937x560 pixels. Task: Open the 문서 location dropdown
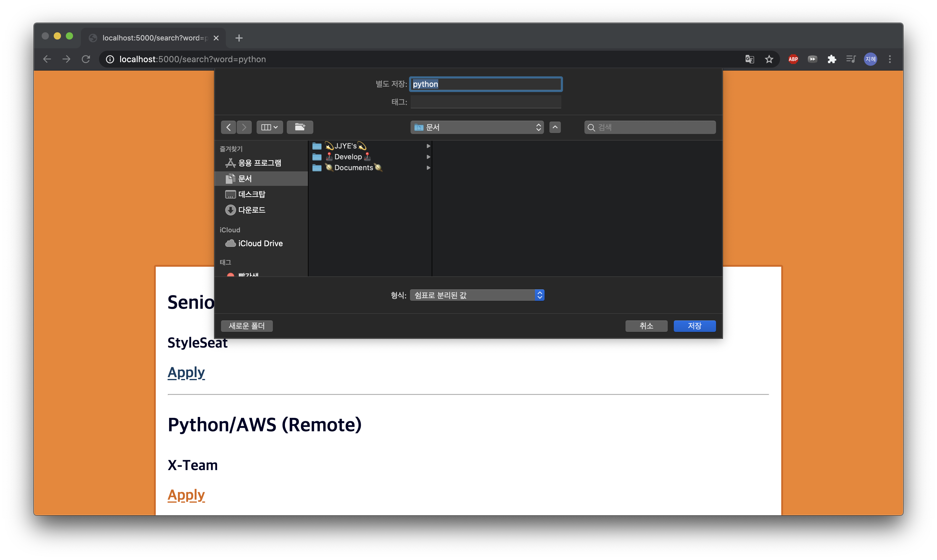pyautogui.click(x=477, y=127)
